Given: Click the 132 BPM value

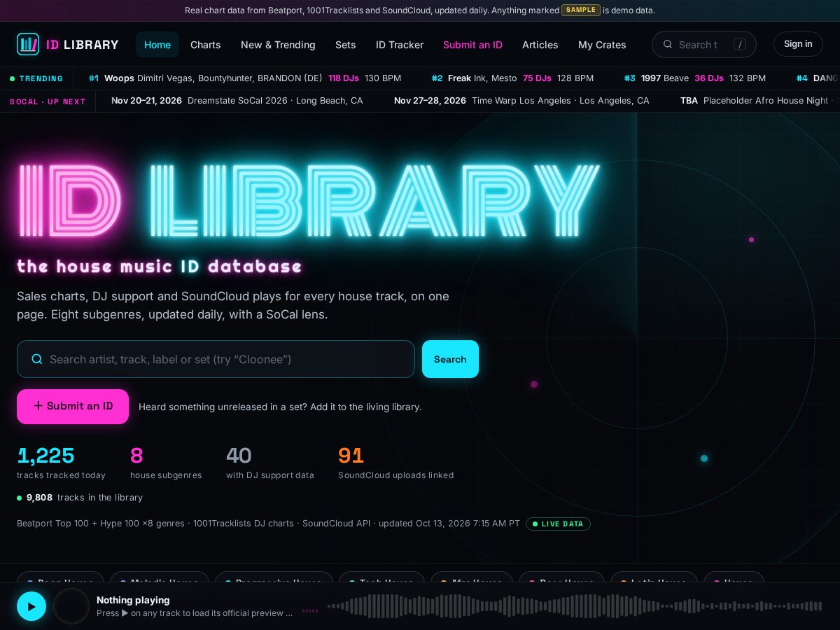Looking at the screenshot, I should coord(748,78).
